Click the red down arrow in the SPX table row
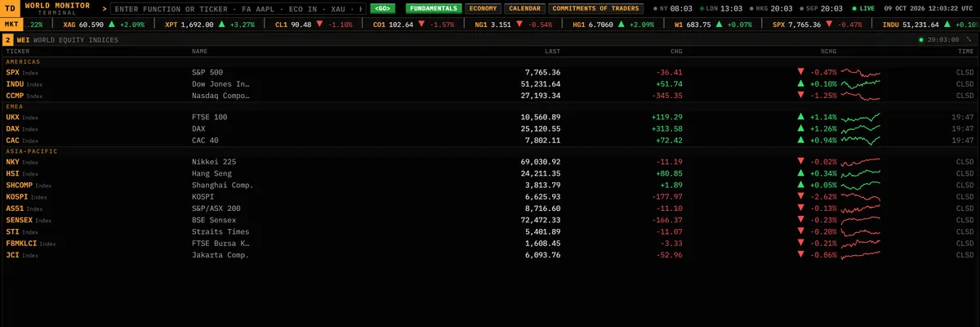Viewport: 980px width, 327px height. pyautogui.click(x=801, y=72)
